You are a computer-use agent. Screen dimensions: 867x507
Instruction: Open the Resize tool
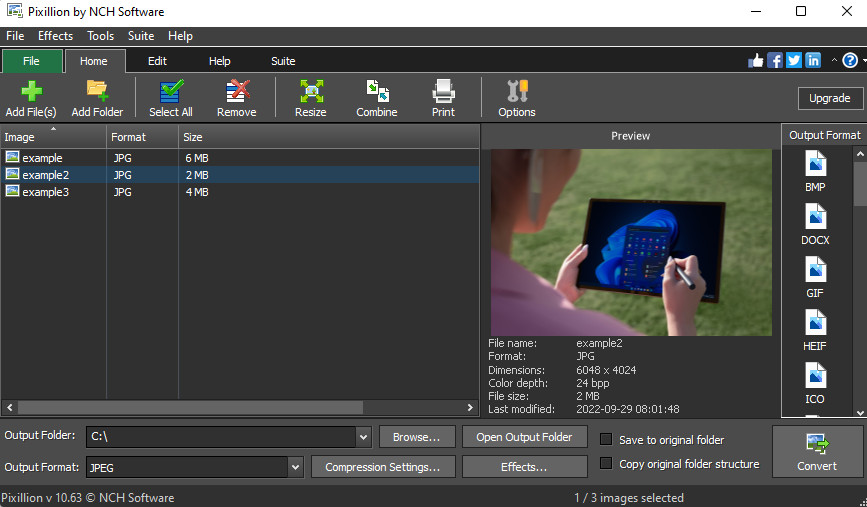pyautogui.click(x=311, y=98)
